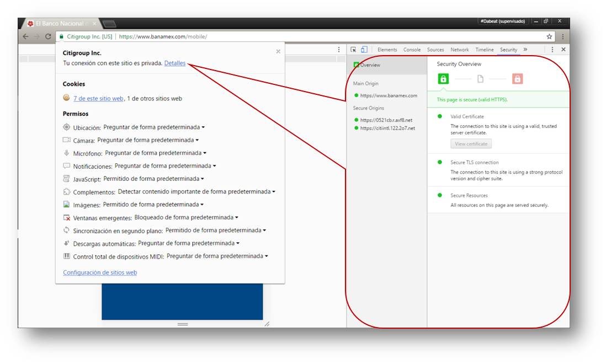606x364 pixels.
Task: Go back with the browser back arrow
Action: [x=25, y=36]
